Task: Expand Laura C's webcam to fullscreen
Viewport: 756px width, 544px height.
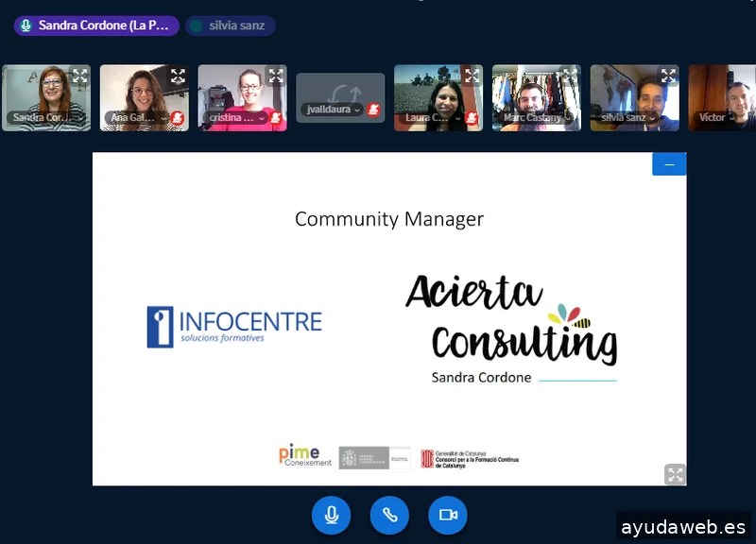Action: click(x=472, y=76)
